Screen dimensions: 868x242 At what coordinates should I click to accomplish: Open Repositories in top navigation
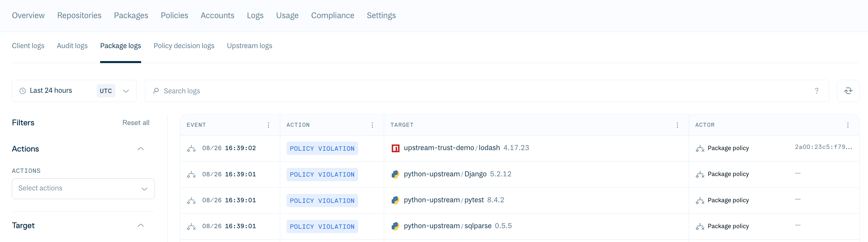coord(79,16)
